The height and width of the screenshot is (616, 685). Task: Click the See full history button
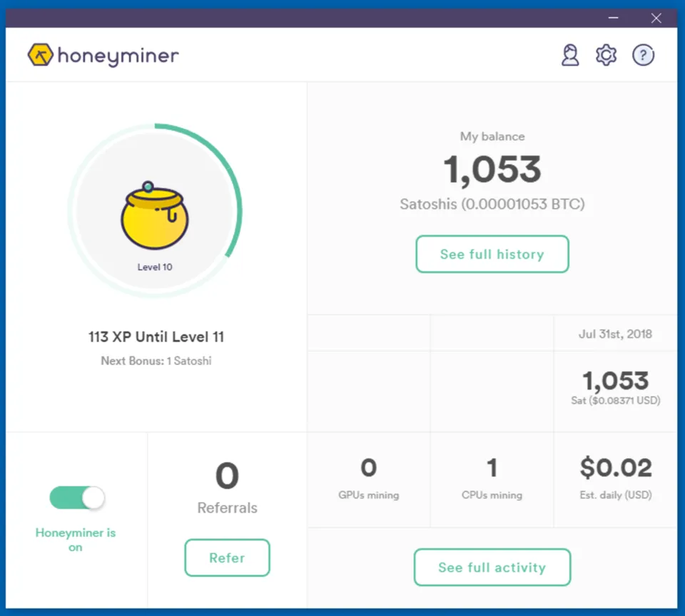tap(492, 254)
